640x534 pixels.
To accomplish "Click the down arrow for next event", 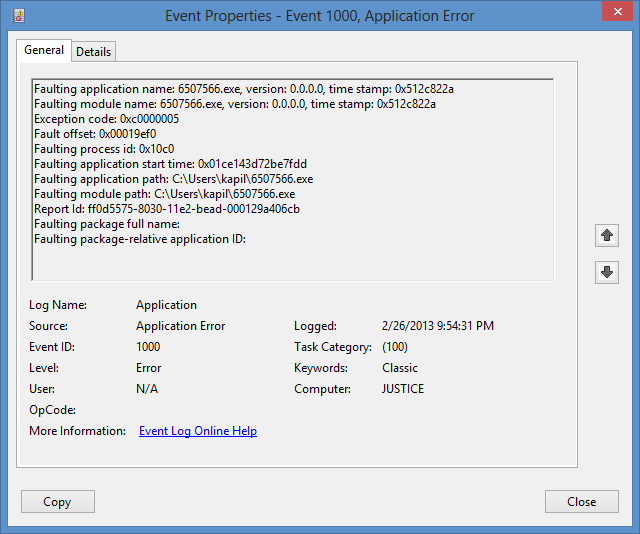I will pyautogui.click(x=607, y=272).
